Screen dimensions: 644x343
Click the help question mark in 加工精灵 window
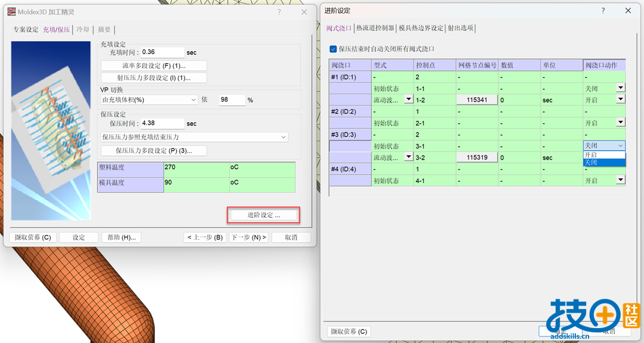point(279,12)
